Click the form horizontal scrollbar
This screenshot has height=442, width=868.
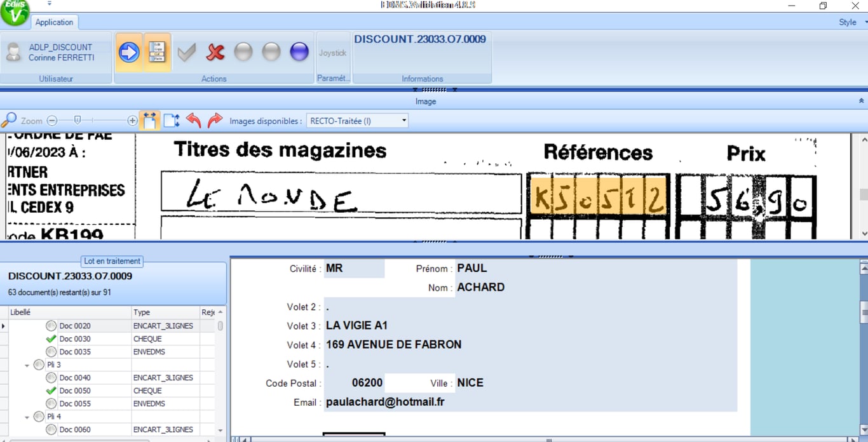[x=548, y=439]
